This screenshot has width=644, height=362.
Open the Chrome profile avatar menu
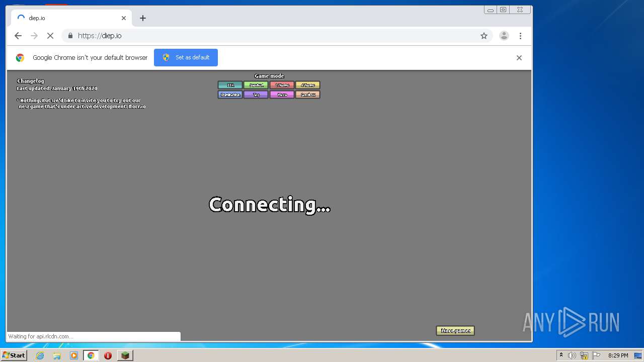click(504, 36)
